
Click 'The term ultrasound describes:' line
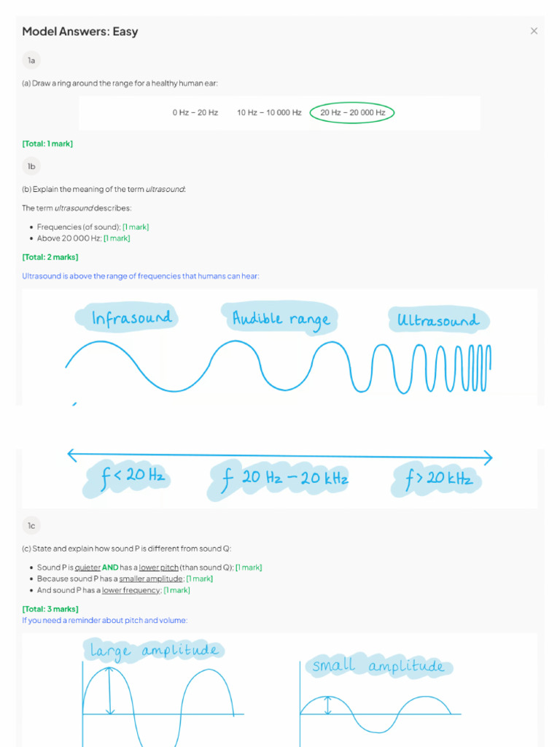(77, 208)
